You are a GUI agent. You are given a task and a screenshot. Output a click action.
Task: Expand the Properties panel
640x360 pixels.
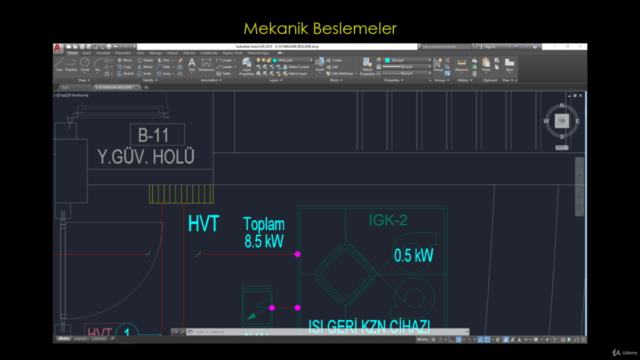(x=393, y=80)
